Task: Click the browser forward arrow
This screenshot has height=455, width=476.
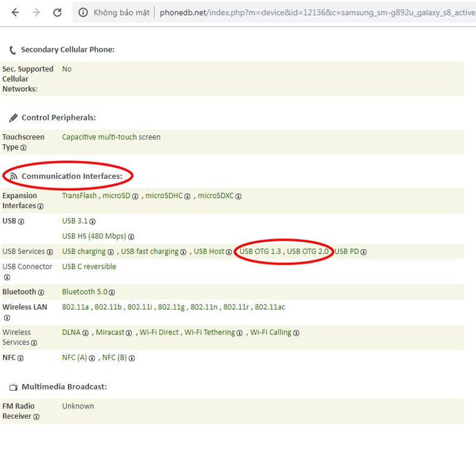Action: pos(36,13)
